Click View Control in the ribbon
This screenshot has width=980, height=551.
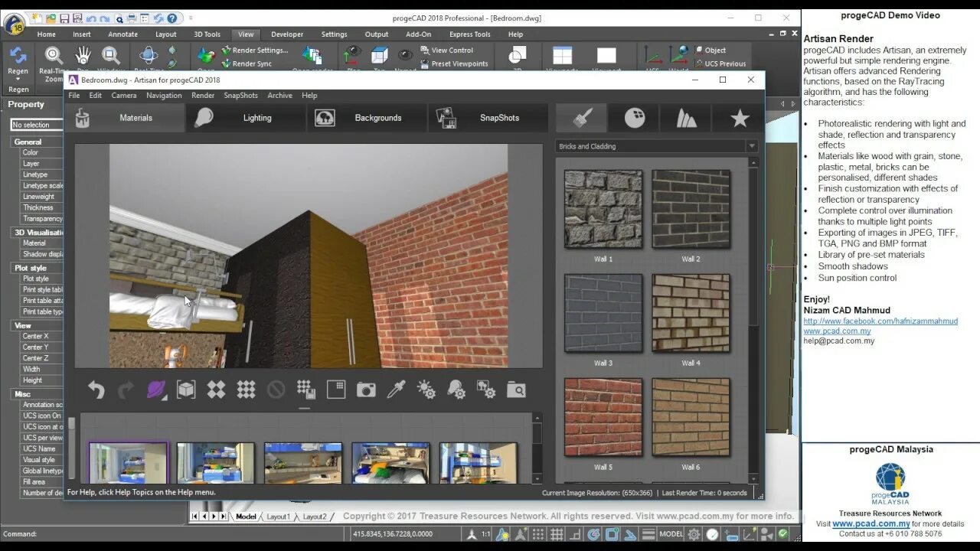click(x=446, y=51)
